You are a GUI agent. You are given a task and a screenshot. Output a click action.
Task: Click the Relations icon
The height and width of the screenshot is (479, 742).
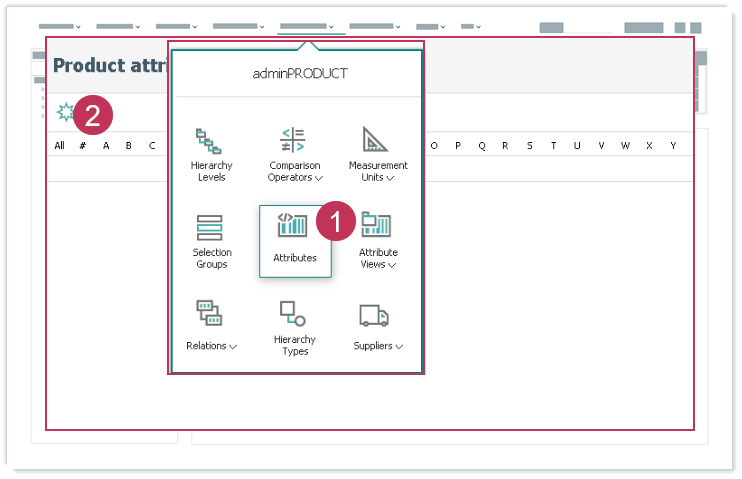point(210,313)
